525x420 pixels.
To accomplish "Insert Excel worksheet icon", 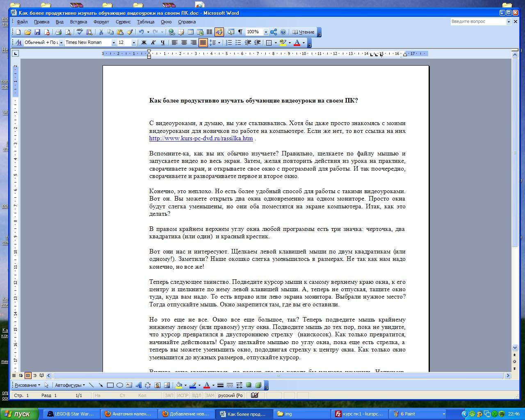I will (200, 32).
